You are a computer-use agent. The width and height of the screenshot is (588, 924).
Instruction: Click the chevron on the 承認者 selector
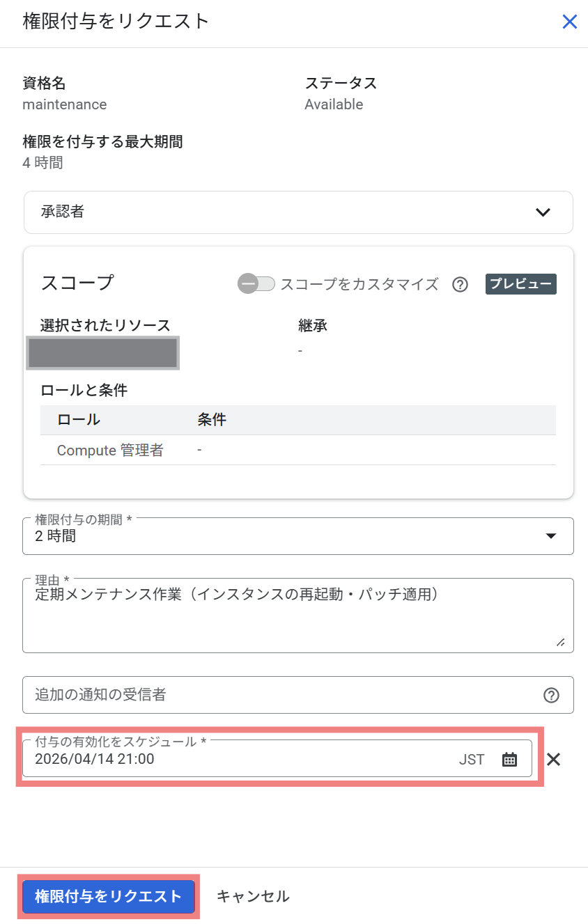543,212
